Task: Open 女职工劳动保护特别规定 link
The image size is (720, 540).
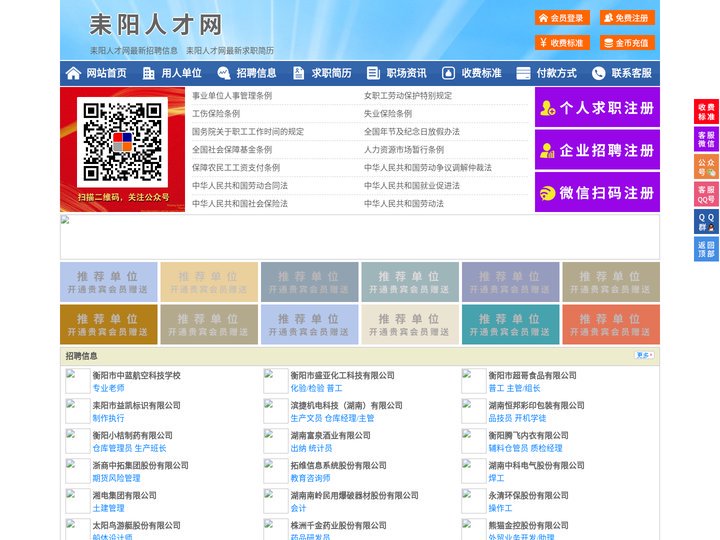Action: [x=408, y=96]
